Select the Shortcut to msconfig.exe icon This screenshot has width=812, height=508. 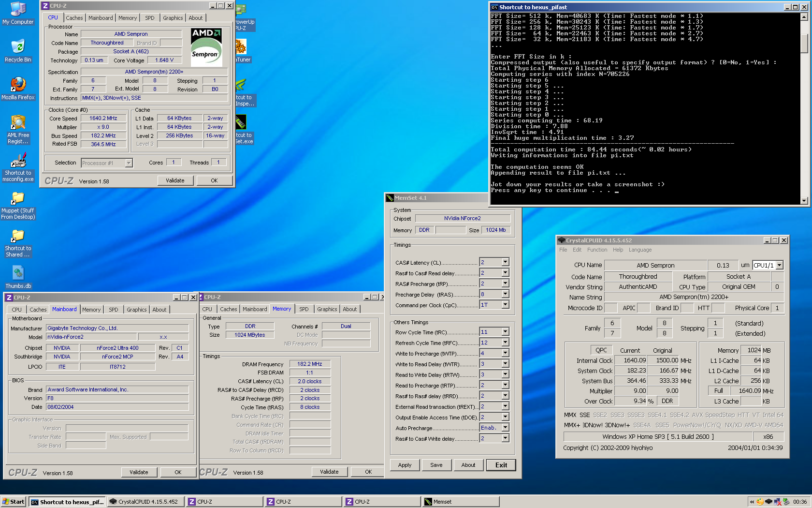[18, 167]
